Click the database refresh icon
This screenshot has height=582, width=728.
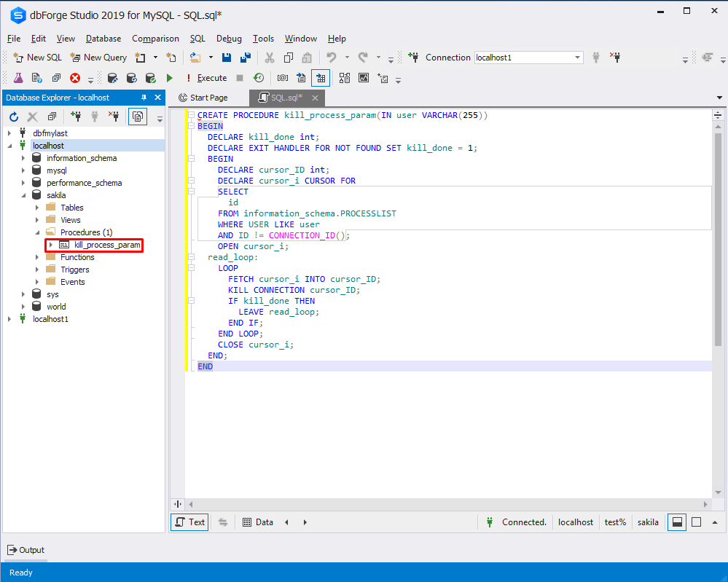click(132, 78)
